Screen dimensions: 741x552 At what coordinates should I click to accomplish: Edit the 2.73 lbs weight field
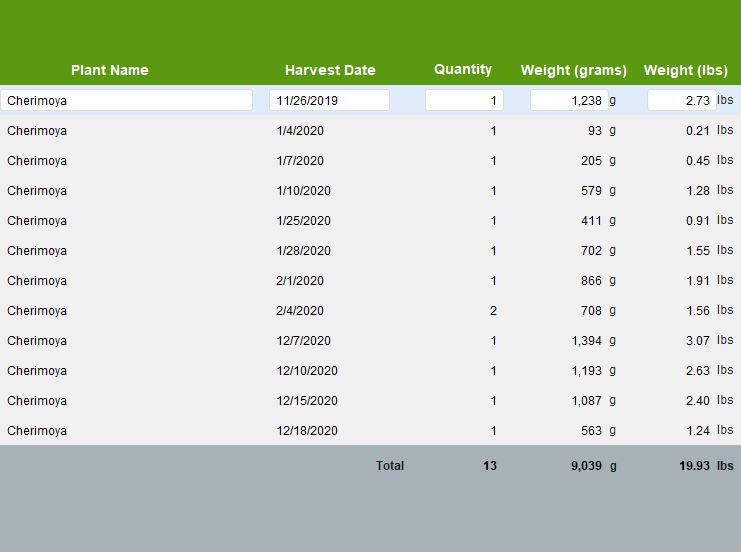click(682, 100)
